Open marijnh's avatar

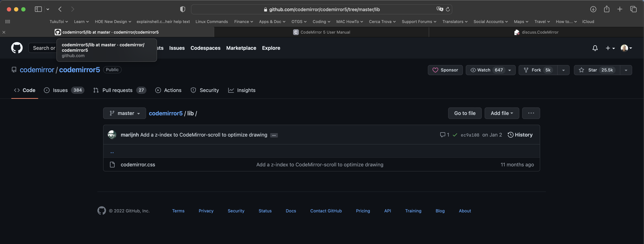112,135
